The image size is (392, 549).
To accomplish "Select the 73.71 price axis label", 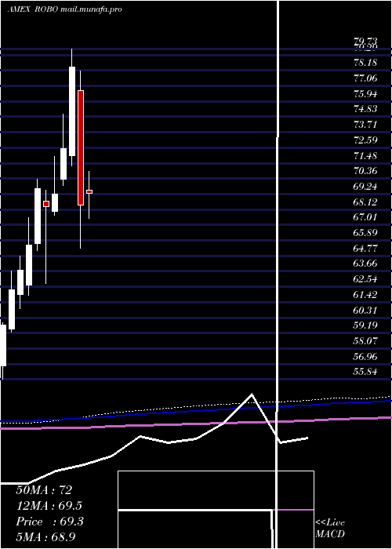I will coord(365,124).
